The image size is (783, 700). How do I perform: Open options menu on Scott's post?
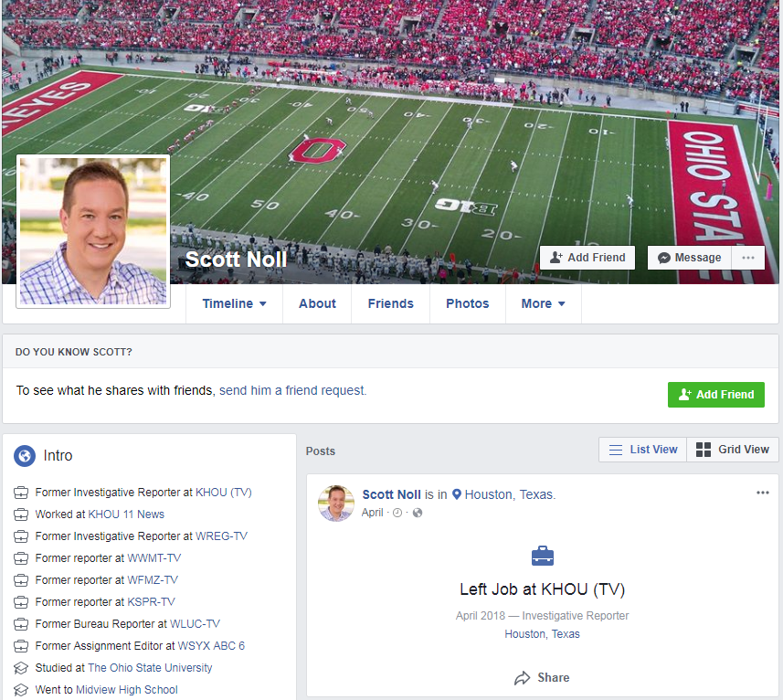pyautogui.click(x=763, y=492)
